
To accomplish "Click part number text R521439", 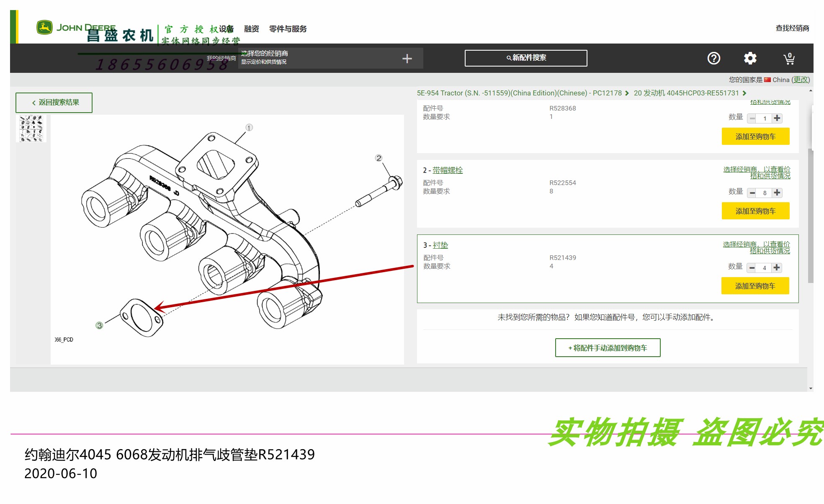I will (x=562, y=258).
